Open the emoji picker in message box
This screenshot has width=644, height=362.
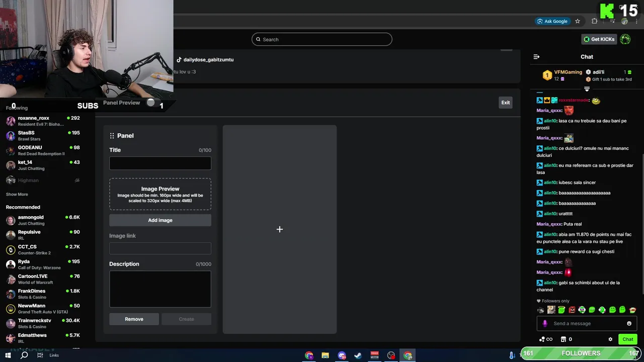629,323
